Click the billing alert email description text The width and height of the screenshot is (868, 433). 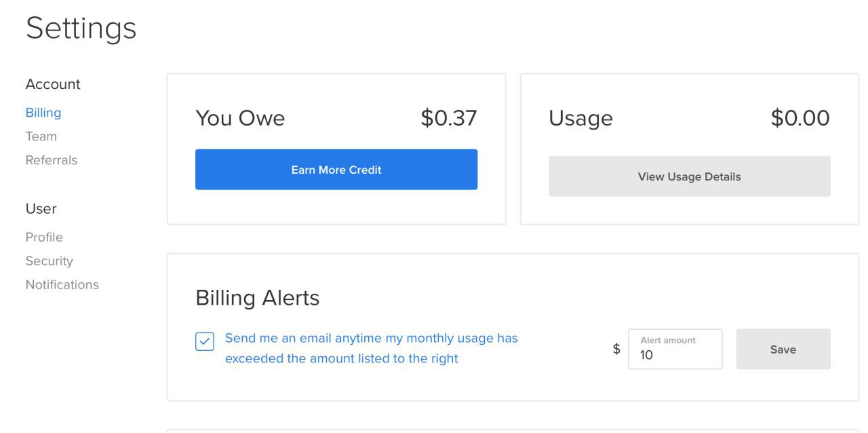coord(371,348)
